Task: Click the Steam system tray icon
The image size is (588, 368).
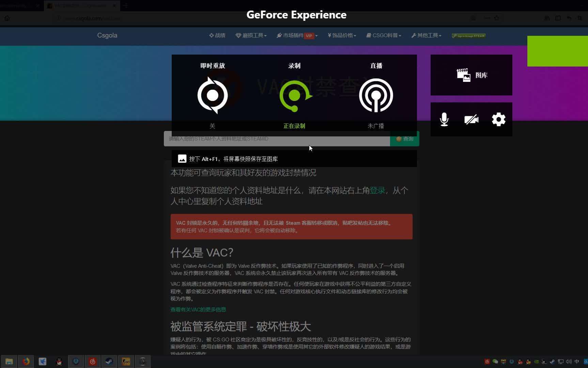Action: pyautogui.click(x=552, y=362)
